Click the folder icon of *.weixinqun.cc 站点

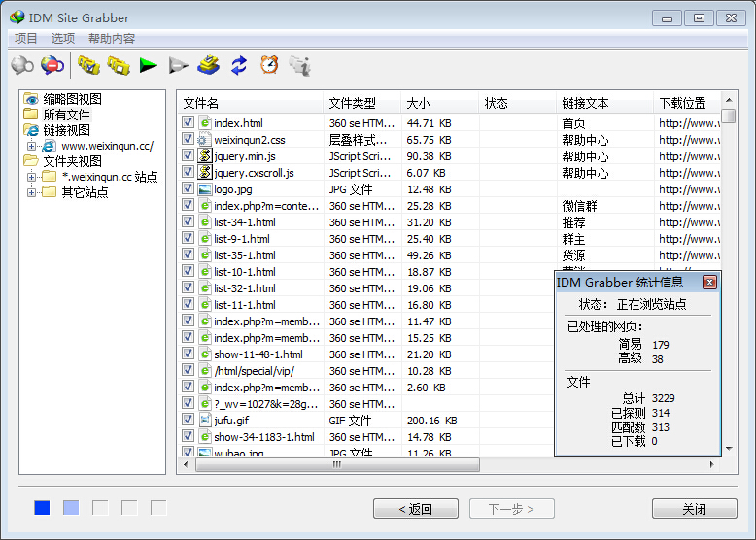pos(50,177)
